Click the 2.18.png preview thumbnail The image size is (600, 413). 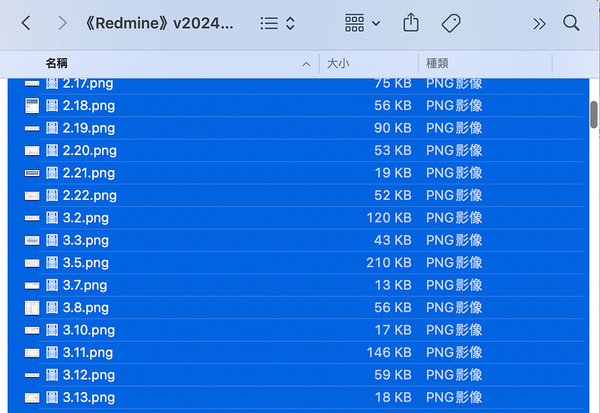(x=32, y=106)
